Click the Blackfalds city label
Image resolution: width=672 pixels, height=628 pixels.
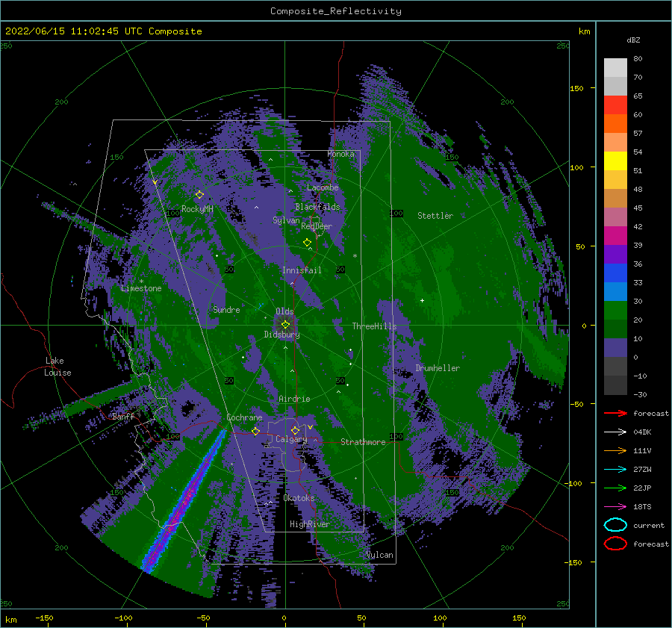click(x=317, y=207)
